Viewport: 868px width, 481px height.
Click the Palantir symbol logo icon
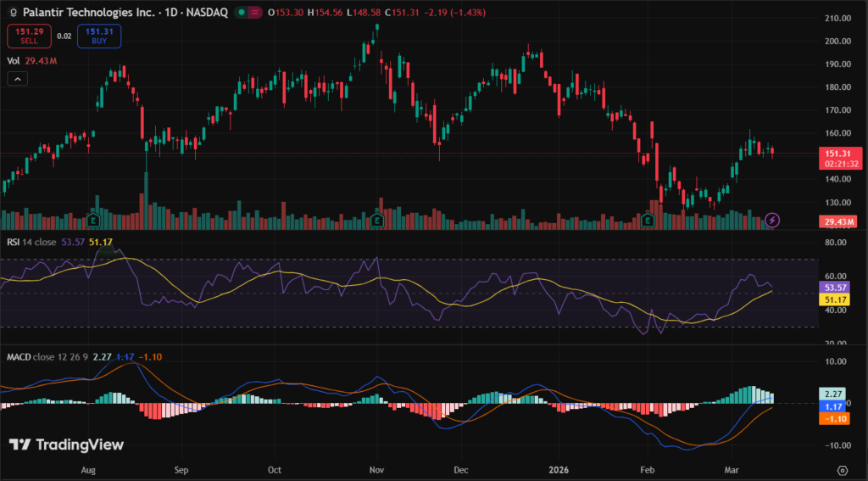pos(12,13)
